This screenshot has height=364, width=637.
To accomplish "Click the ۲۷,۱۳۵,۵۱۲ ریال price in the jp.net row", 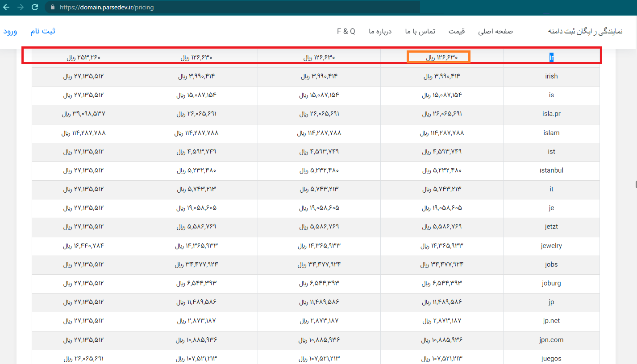I will 83,321.
